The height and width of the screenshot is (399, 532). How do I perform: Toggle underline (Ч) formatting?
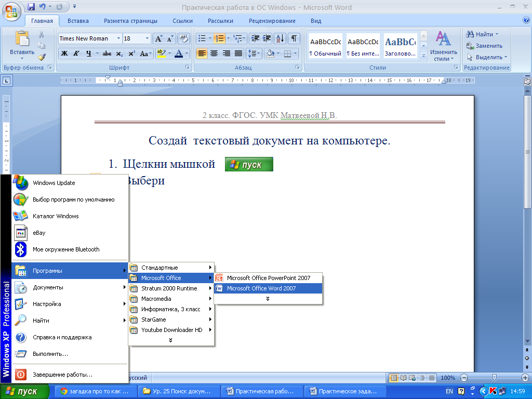(x=88, y=54)
